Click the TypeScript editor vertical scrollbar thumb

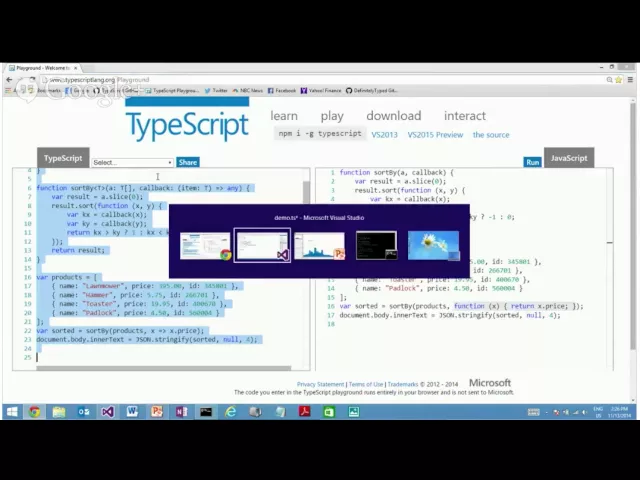click(x=306, y=192)
